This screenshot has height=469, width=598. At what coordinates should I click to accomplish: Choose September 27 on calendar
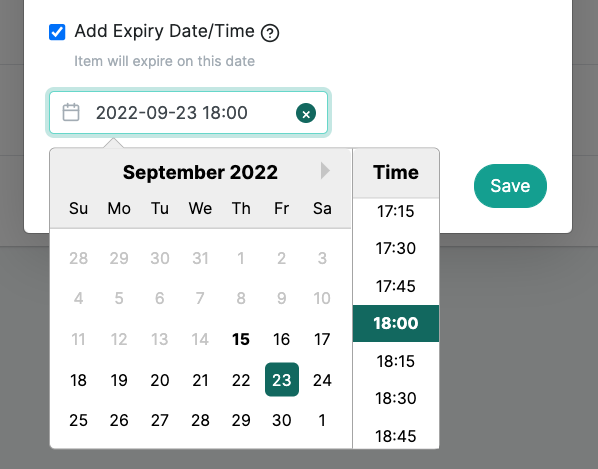pos(160,420)
